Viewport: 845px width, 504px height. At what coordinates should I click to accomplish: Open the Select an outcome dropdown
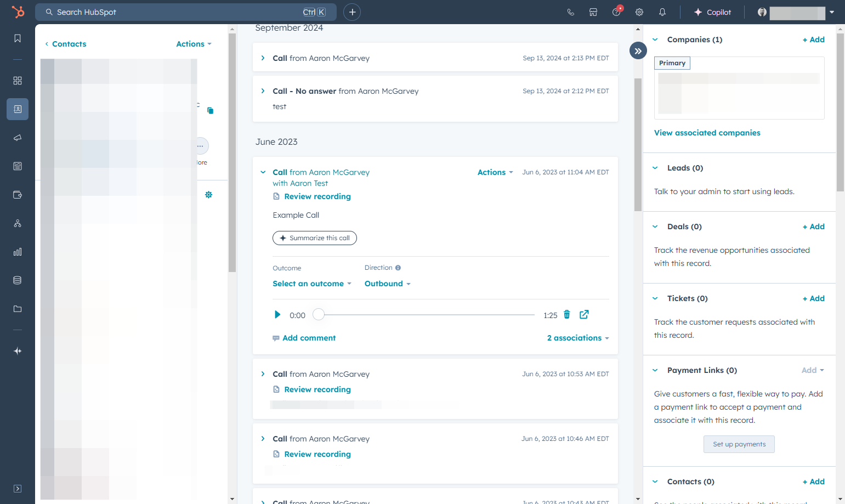tap(312, 284)
